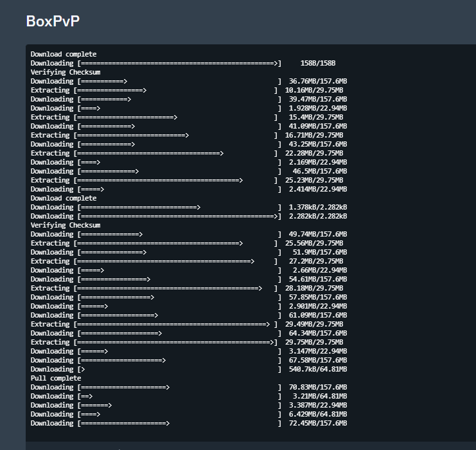Click the 61.09MB/157.6MB progress value

click(x=318, y=316)
